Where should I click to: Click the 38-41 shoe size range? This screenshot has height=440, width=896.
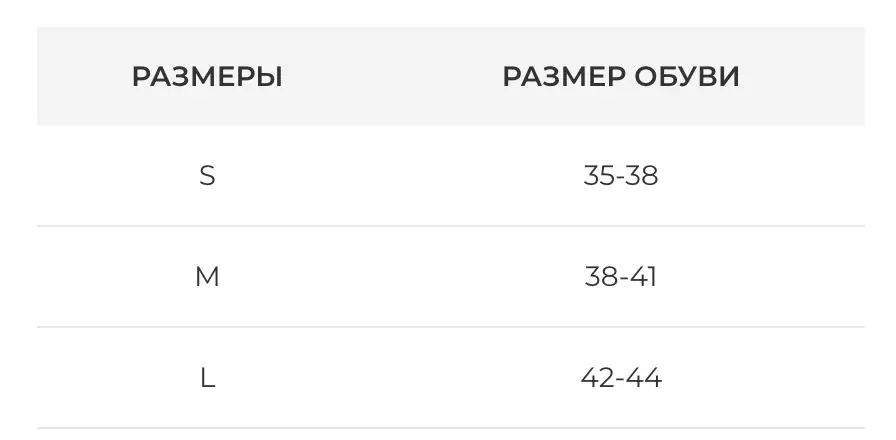pyautogui.click(x=621, y=277)
